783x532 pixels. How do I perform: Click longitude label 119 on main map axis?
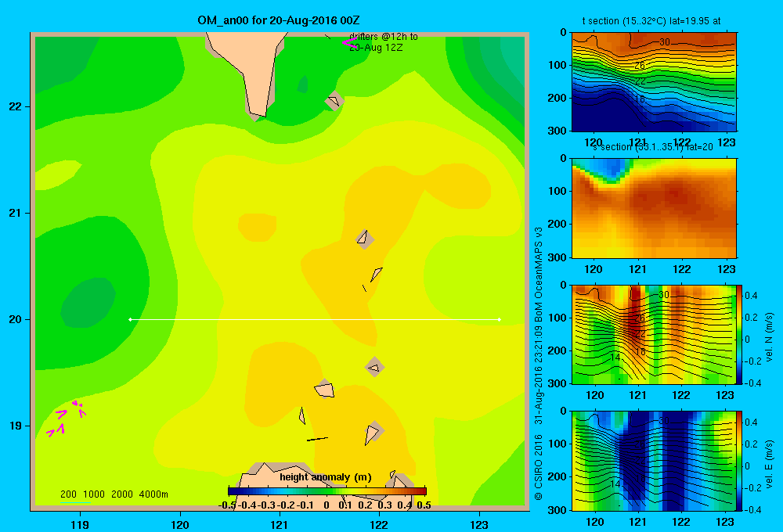click(x=80, y=524)
